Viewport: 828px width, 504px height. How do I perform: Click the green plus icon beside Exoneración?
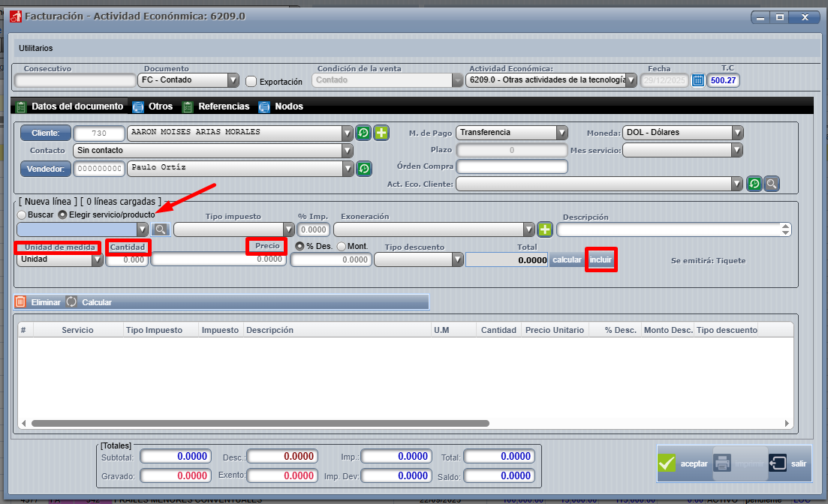[545, 229]
